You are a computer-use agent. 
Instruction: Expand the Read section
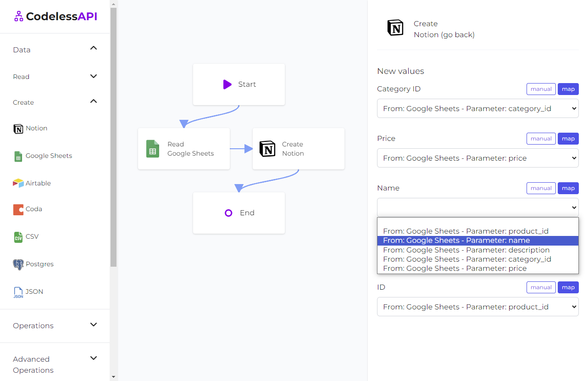click(94, 76)
